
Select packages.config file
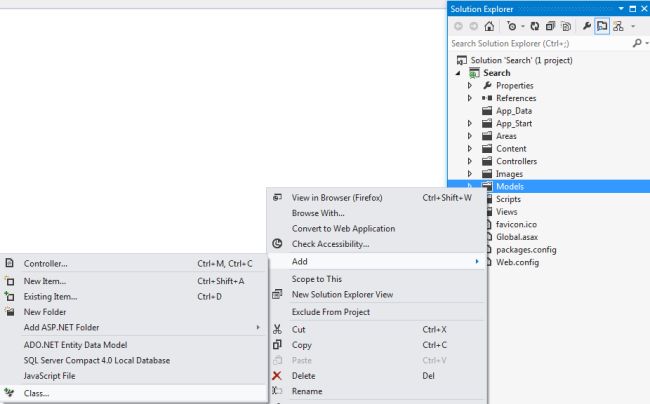pyautogui.click(x=526, y=250)
